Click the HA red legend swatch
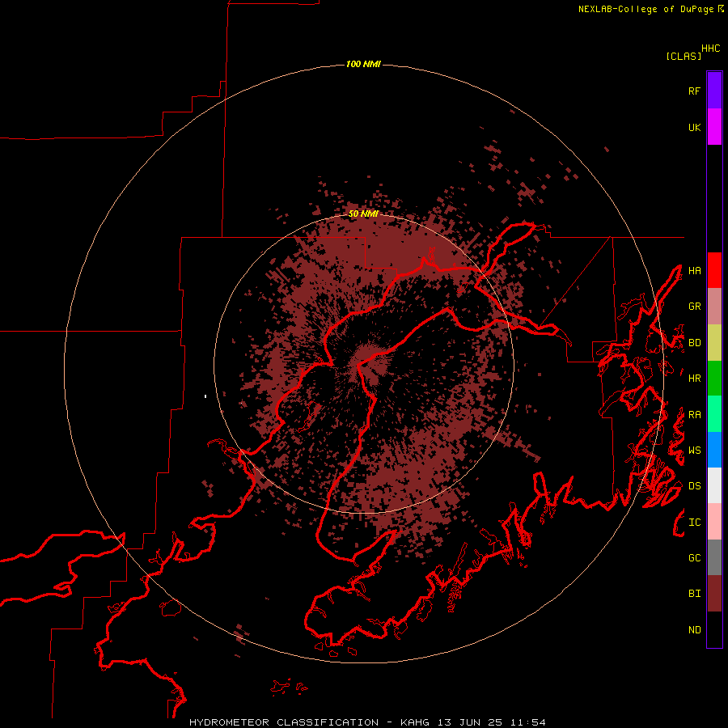The image size is (728, 728). (714, 270)
